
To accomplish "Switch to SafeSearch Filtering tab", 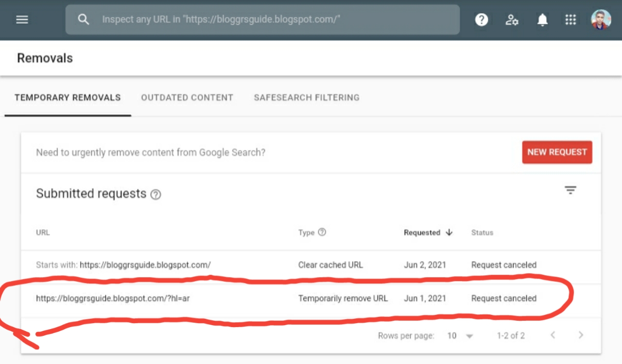I will click(307, 98).
